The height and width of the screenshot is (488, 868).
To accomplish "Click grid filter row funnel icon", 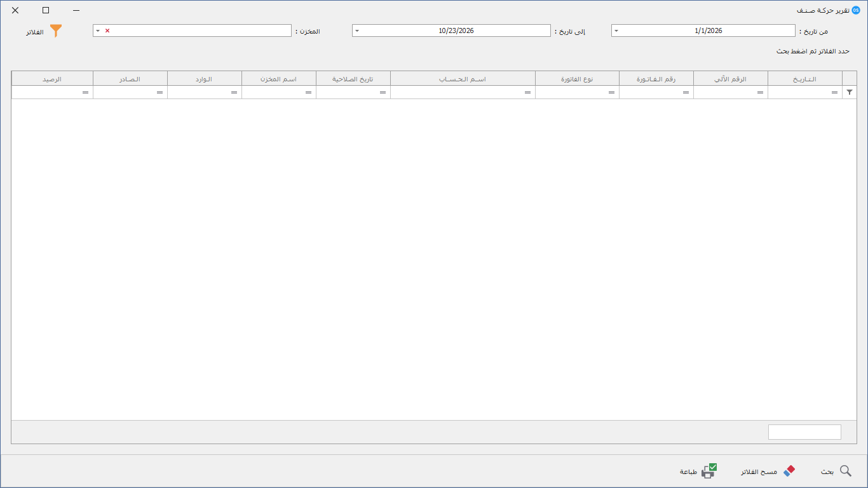I will pyautogui.click(x=850, y=92).
